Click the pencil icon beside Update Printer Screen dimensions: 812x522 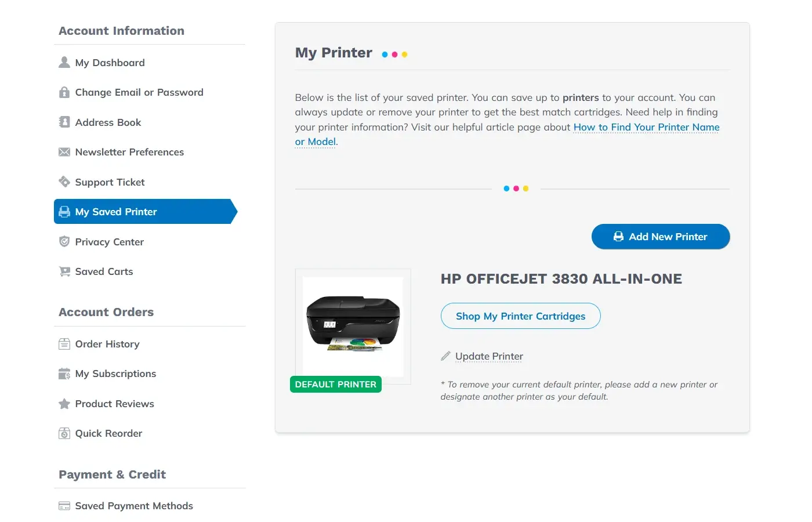tap(445, 356)
